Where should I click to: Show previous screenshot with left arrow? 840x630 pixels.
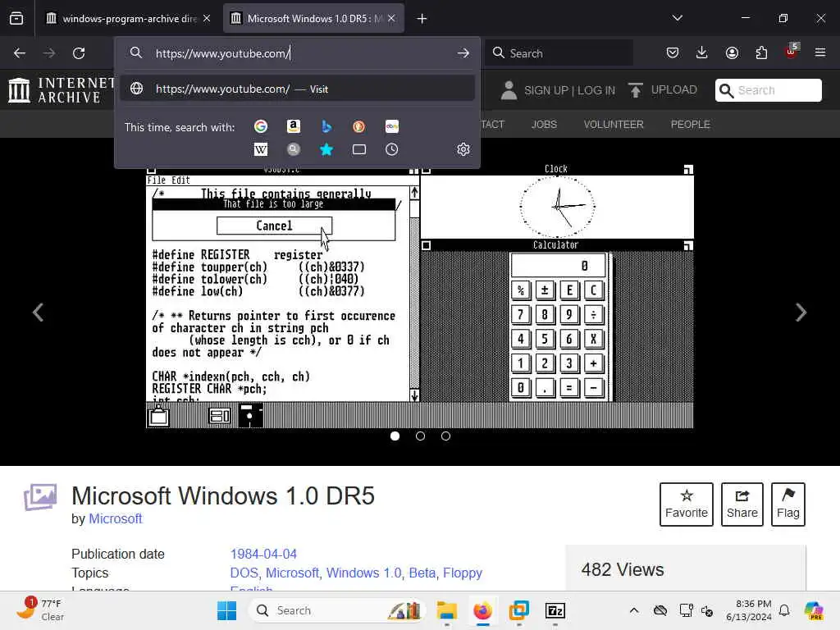tap(38, 313)
